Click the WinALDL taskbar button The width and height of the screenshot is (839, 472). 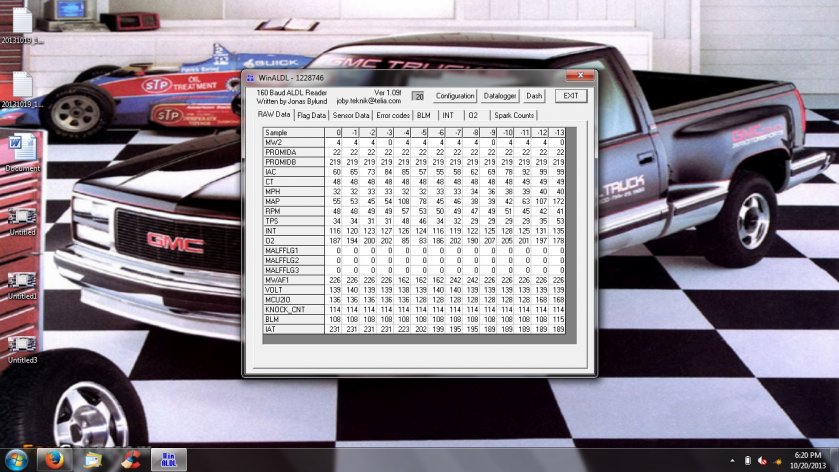168,460
